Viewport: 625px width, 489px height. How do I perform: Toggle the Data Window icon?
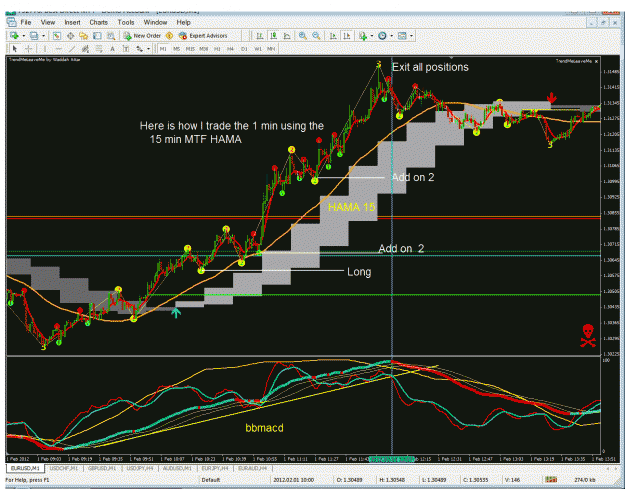(x=70, y=36)
